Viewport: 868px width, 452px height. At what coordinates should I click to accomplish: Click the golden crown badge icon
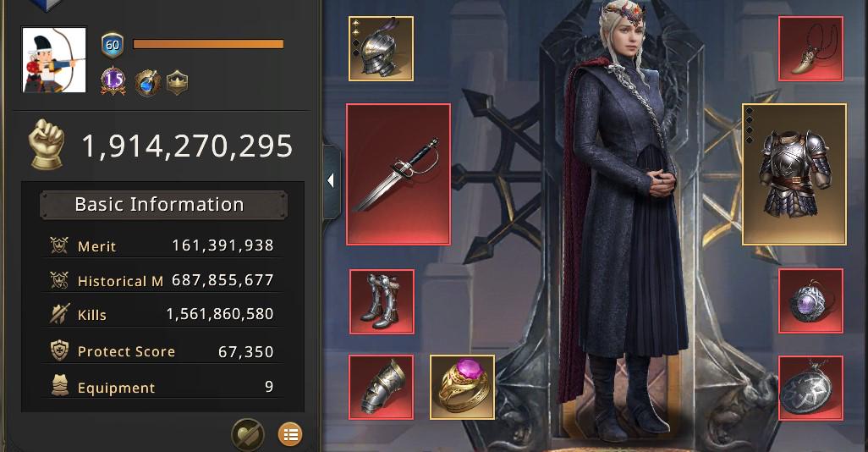tap(177, 83)
